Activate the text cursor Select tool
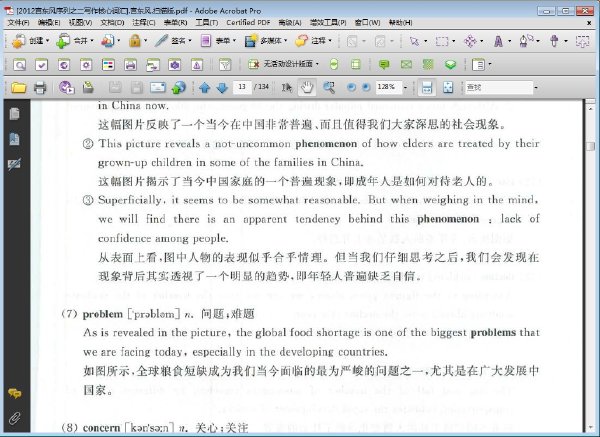 pyautogui.click(x=287, y=88)
